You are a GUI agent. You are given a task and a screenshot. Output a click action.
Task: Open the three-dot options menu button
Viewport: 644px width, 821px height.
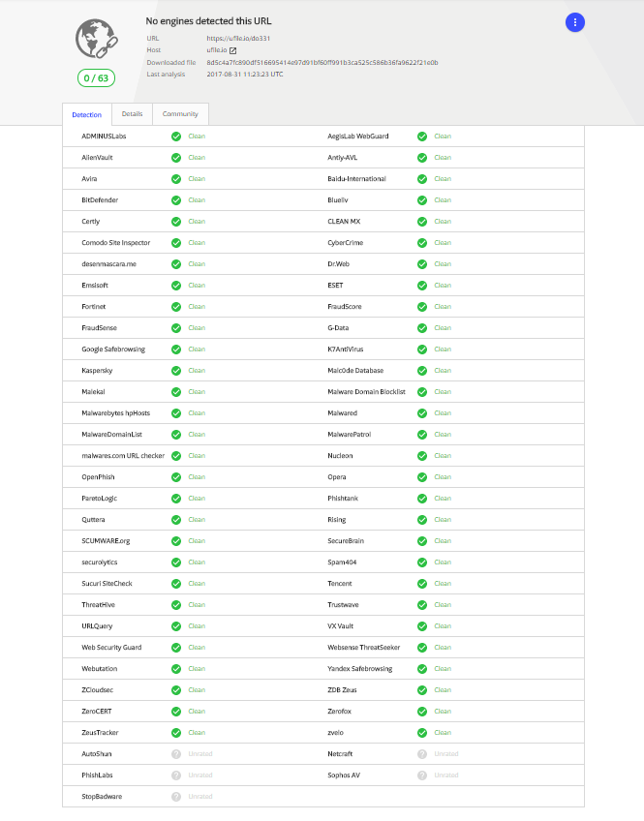coord(575,22)
